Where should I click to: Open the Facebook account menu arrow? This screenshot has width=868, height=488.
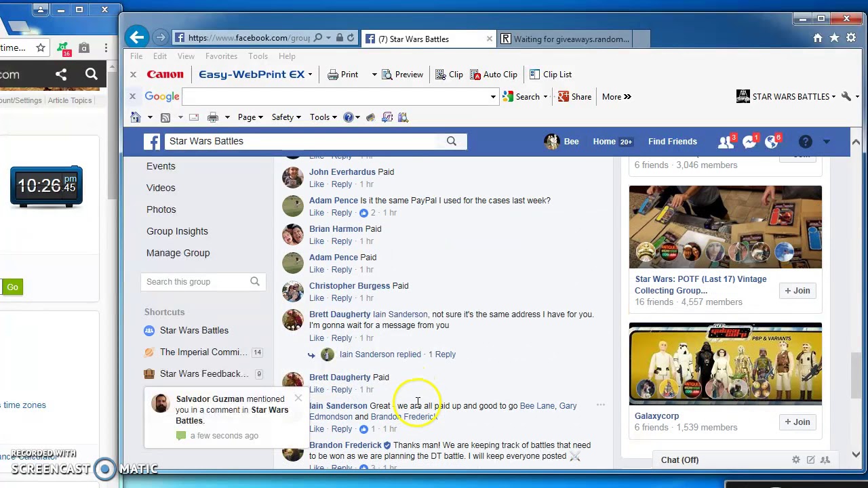point(826,142)
